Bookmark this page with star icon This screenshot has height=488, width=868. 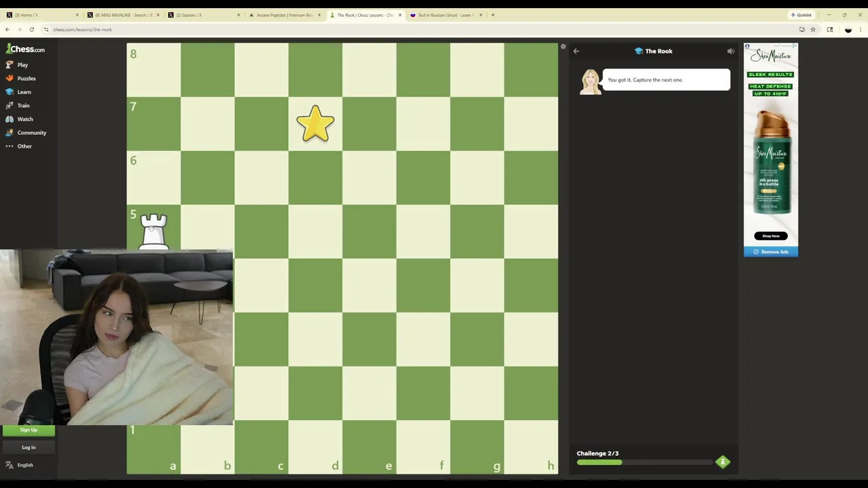coord(813,29)
